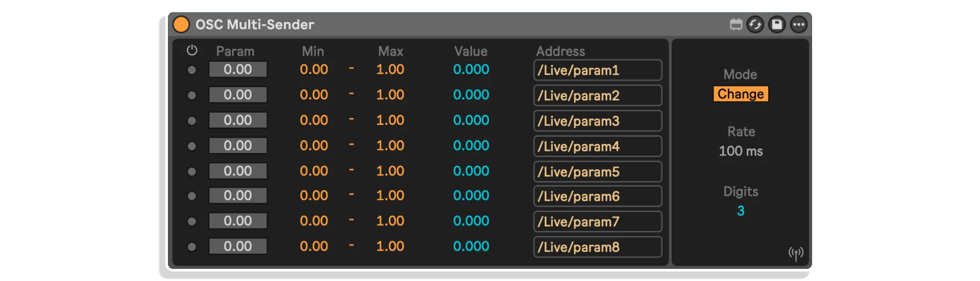The image size is (980, 281).
Task: Click the Param slider in /Live/param8 row
Action: pos(238,246)
